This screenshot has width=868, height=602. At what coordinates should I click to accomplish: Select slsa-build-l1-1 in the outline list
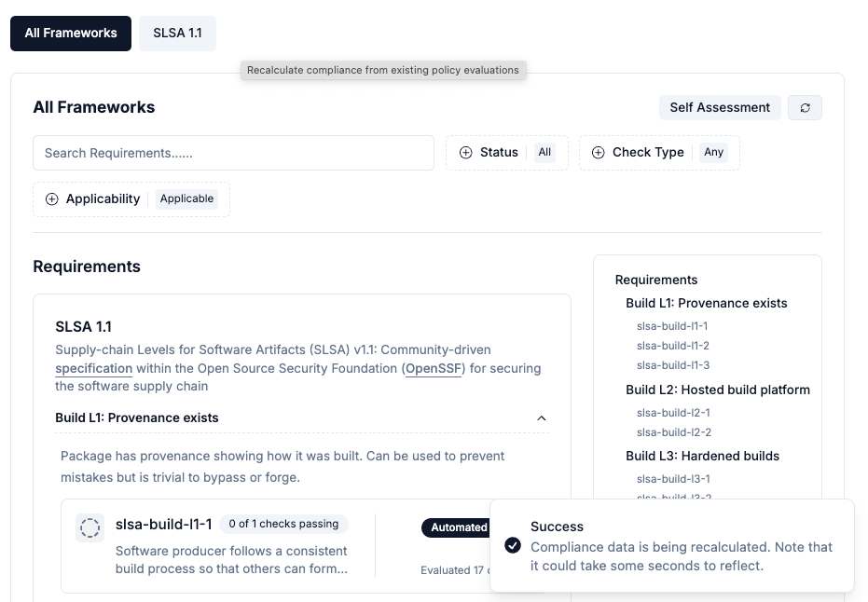point(672,326)
